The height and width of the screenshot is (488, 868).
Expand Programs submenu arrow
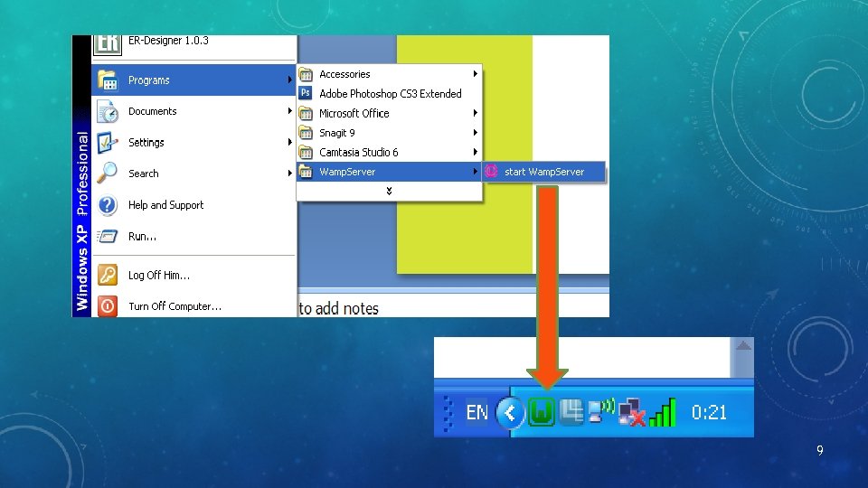pos(289,80)
